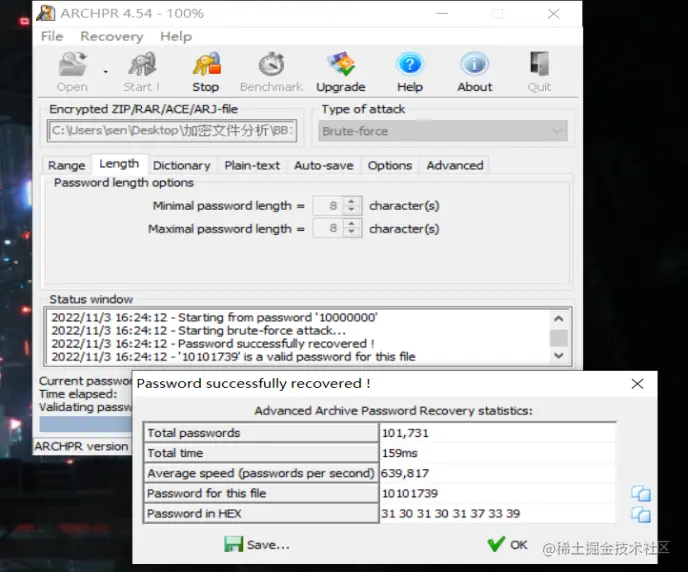Click the Upgrade toolbar icon

[x=341, y=64]
